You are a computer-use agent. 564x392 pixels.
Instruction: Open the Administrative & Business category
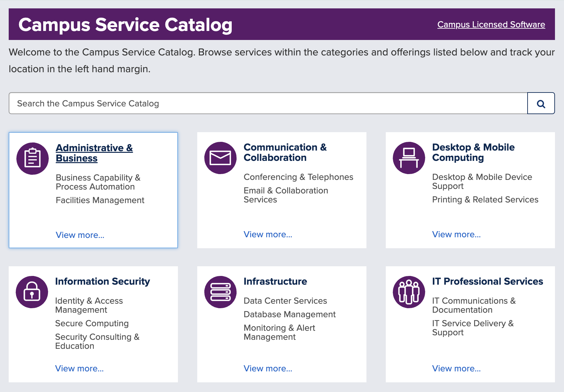point(94,153)
